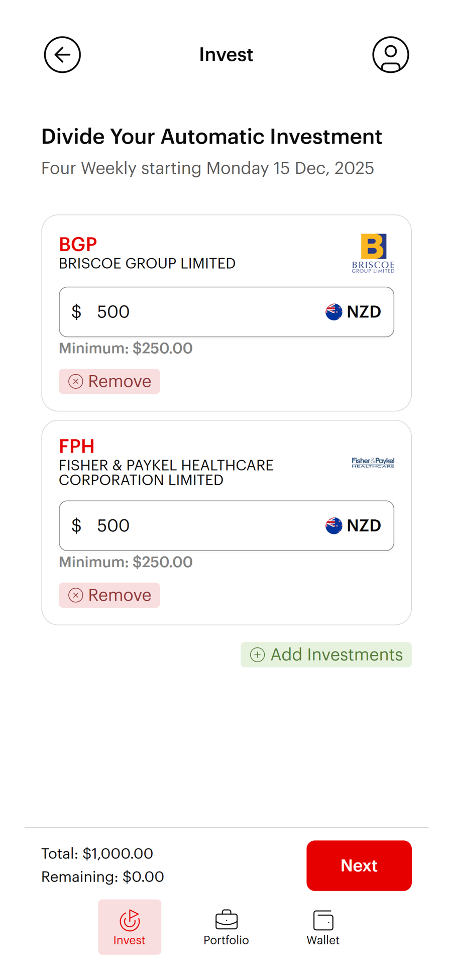The height and width of the screenshot is (980, 452).
Task: Open the profile account icon
Action: 390,55
